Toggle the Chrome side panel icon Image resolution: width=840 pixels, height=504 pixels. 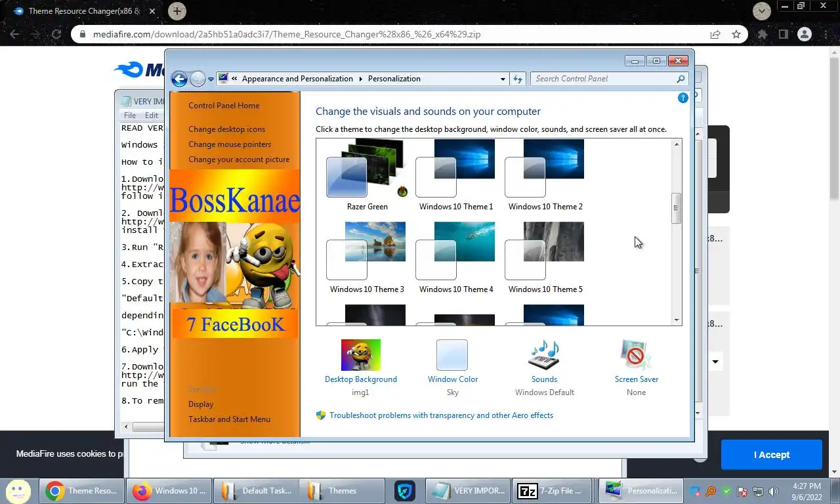pos(783,34)
